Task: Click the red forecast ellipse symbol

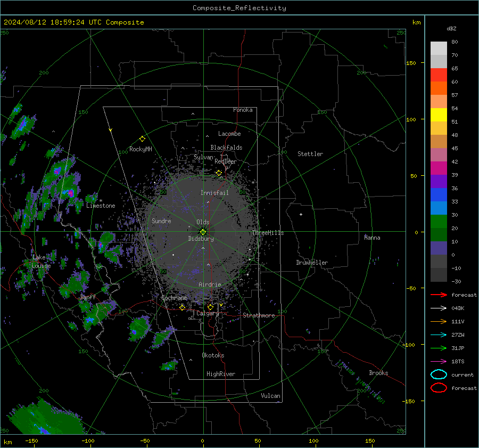Action: [439, 388]
